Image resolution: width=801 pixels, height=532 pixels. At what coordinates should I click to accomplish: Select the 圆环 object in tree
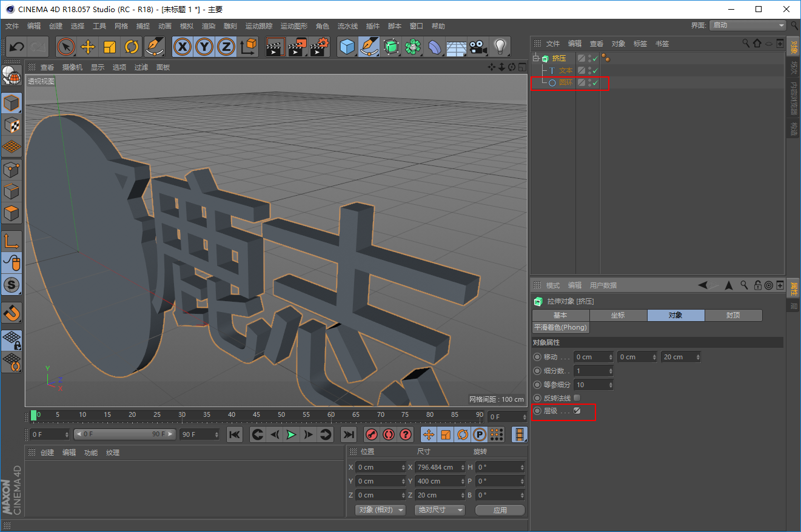(565, 82)
